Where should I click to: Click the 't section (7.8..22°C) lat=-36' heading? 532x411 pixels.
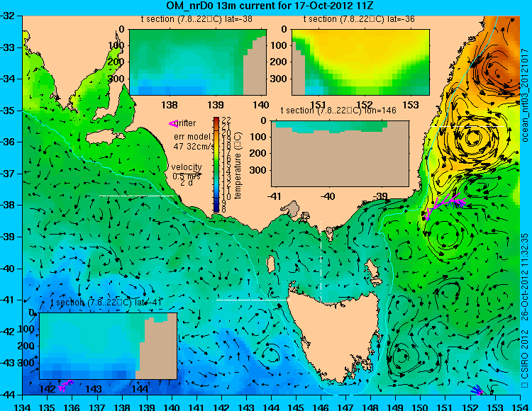pyautogui.click(x=359, y=19)
